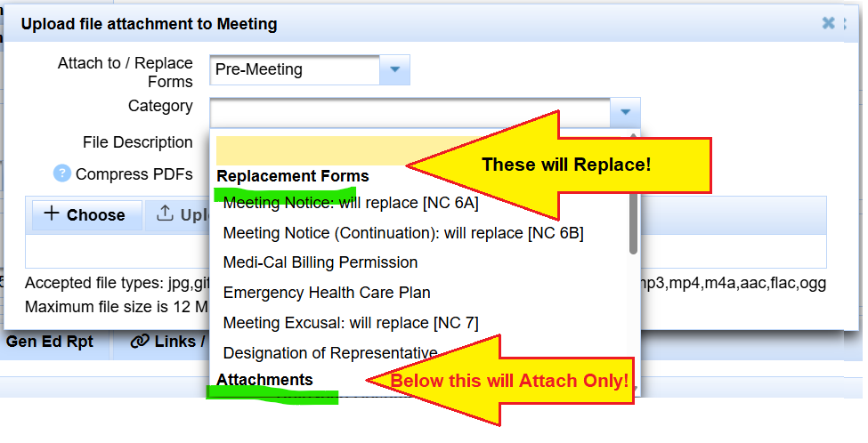Open the Links tab with chain icon

pos(167,342)
